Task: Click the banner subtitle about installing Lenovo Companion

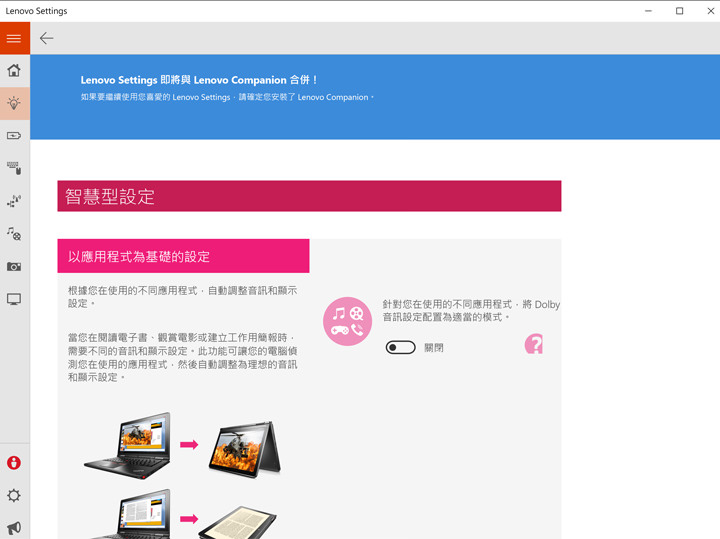Action: 227,97
